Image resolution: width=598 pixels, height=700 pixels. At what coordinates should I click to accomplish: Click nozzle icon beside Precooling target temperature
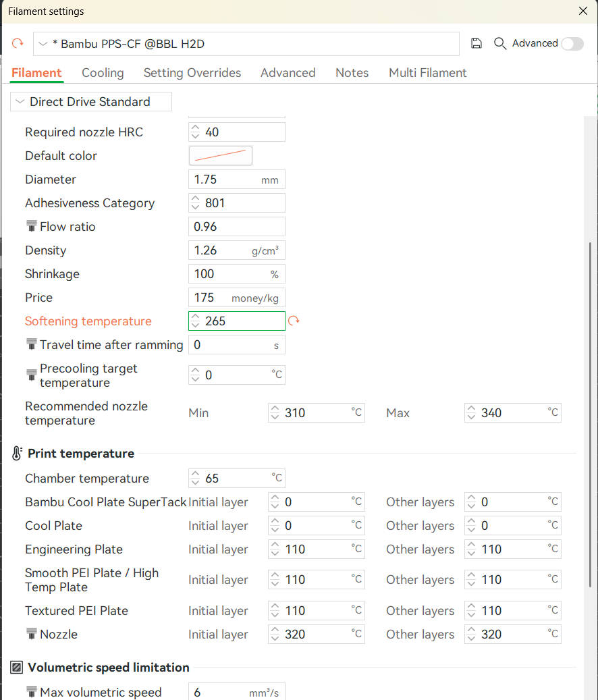click(31, 375)
